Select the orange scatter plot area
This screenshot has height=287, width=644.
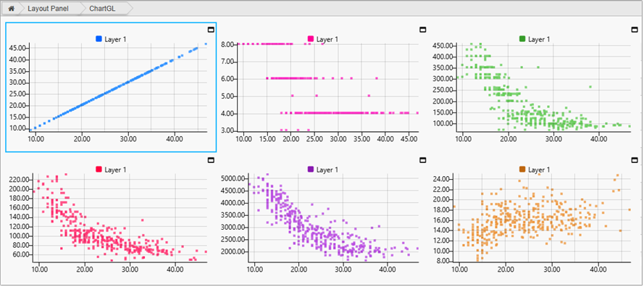coord(542,217)
